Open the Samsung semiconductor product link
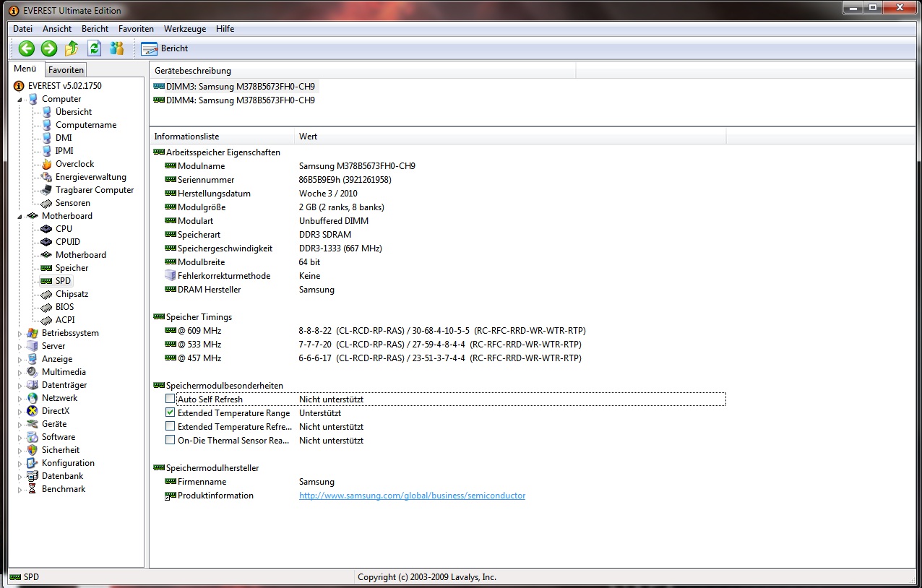This screenshot has width=922, height=588. point(412,496)
